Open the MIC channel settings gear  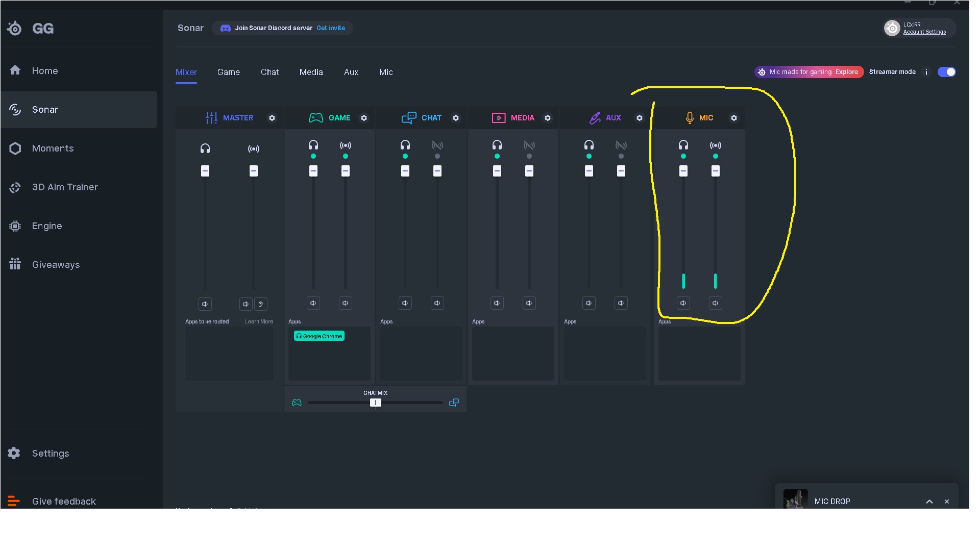click(733, 118)
